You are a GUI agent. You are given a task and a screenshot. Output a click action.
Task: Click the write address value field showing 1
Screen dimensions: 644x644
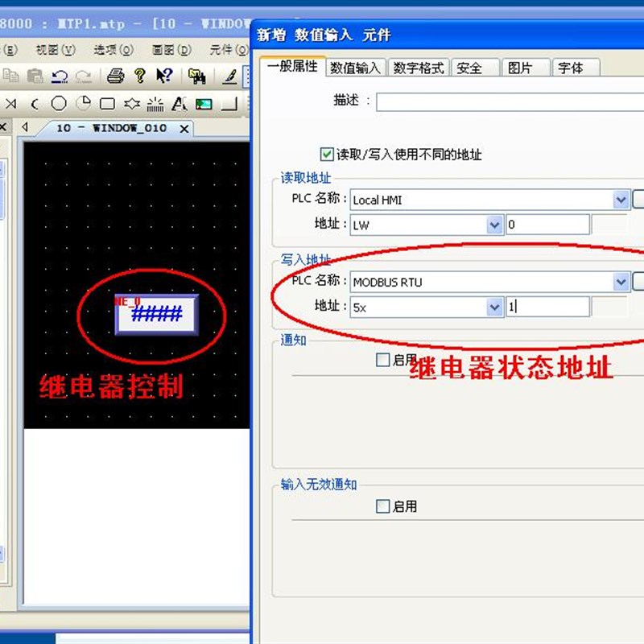click(x=547, y=307)
